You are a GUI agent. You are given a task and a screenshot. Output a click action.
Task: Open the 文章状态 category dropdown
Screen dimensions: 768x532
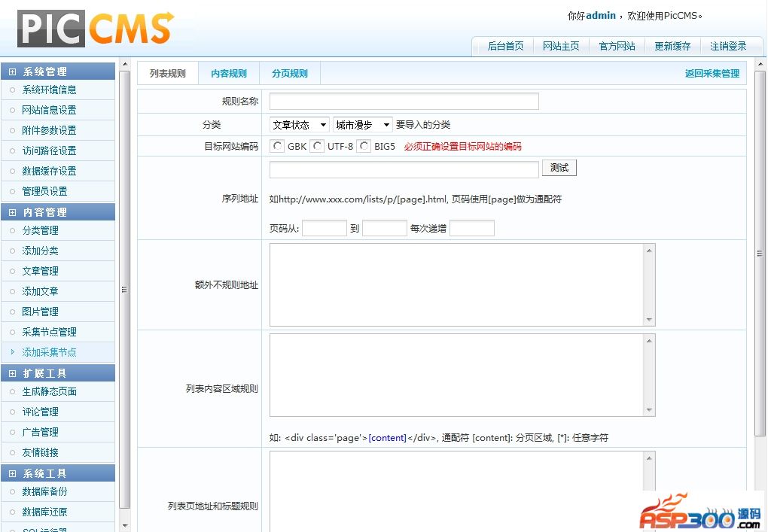(299, 125)
